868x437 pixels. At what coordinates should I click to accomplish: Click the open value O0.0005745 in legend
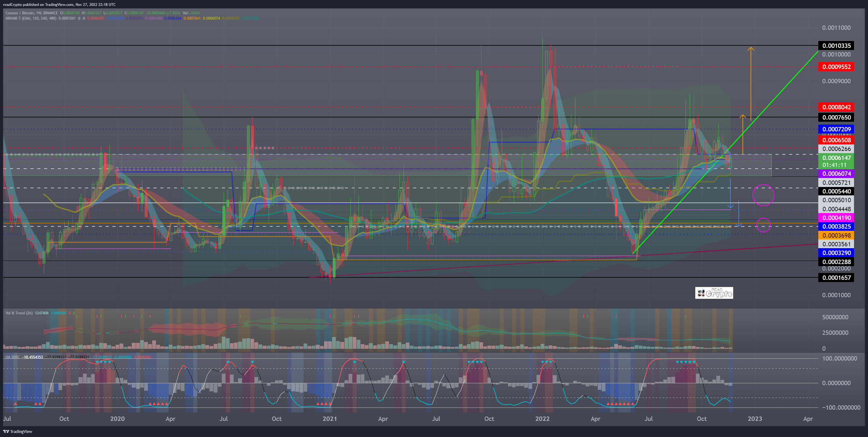(70, 13)
